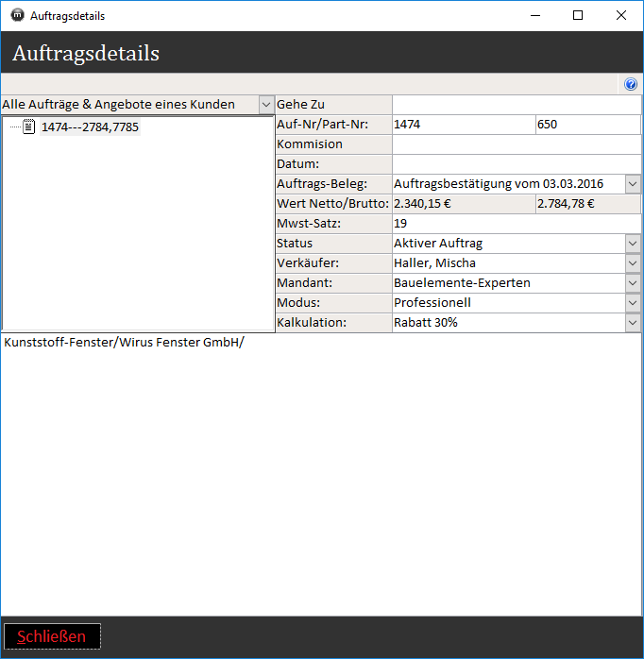Click the Mwst-Satz field showing 19
644x659 pixels.
click(x=516, y=223)
